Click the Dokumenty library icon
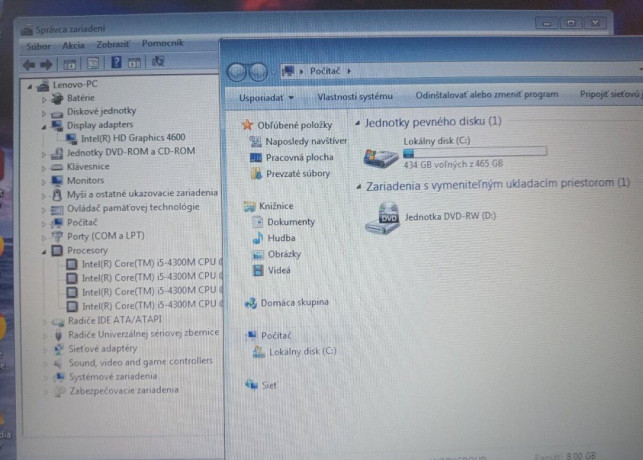643x460 pixels. 257,222
